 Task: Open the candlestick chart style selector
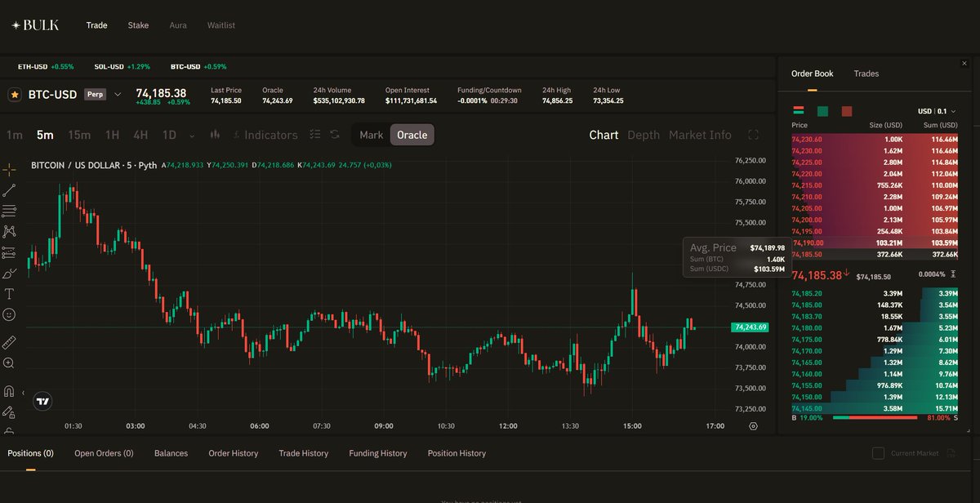tap(216, 135)
